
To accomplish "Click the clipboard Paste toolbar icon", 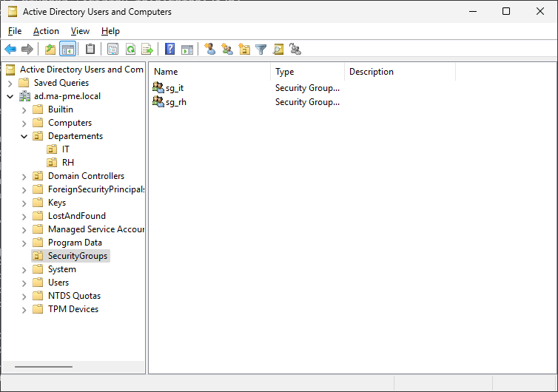I will tap(90, 49).
